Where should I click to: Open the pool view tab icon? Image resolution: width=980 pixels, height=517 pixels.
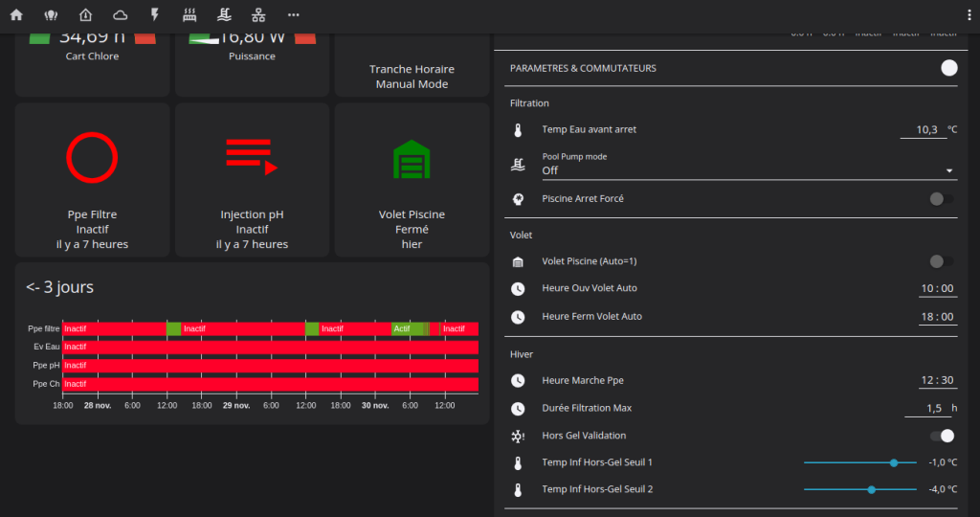click(224, 15)
